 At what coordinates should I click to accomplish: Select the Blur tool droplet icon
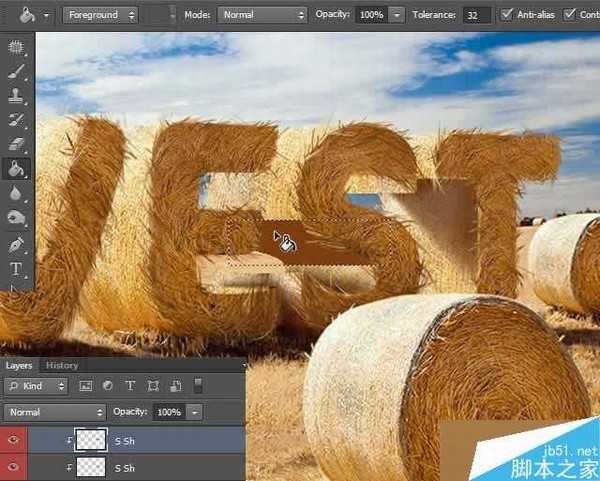pyautogui.click(x=16, y=193)
